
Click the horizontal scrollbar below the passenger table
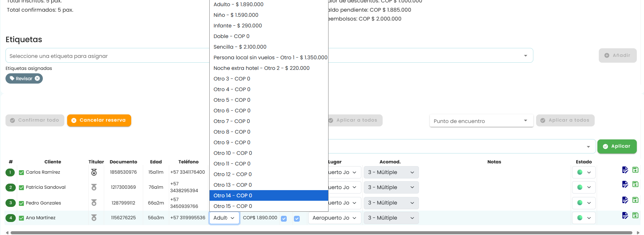321,233
